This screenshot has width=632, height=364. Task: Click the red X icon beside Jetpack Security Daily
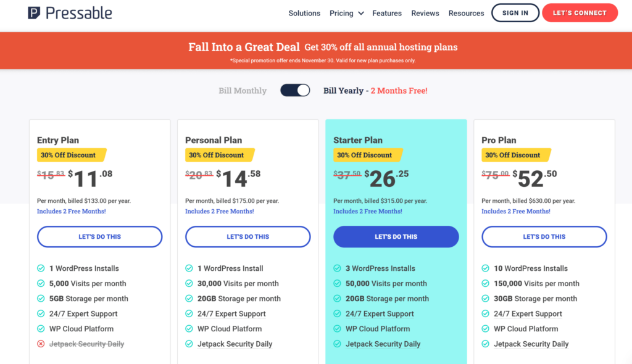(x=41, y=344)
